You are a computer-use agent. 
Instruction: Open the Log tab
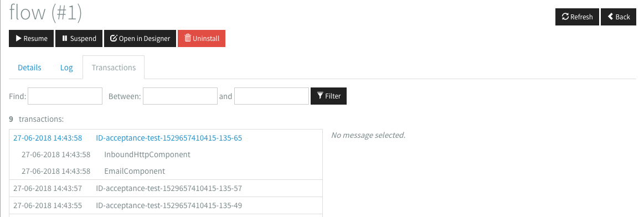pos(66,68)
